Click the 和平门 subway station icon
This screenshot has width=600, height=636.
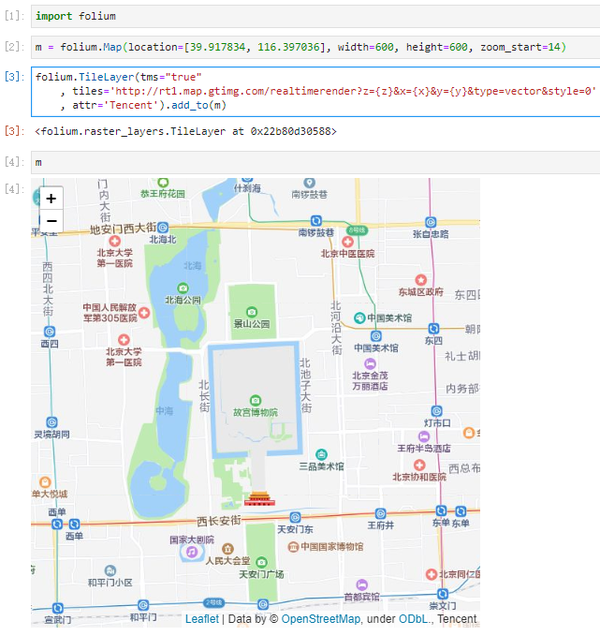pyautogui.click(x=143, y=605)
